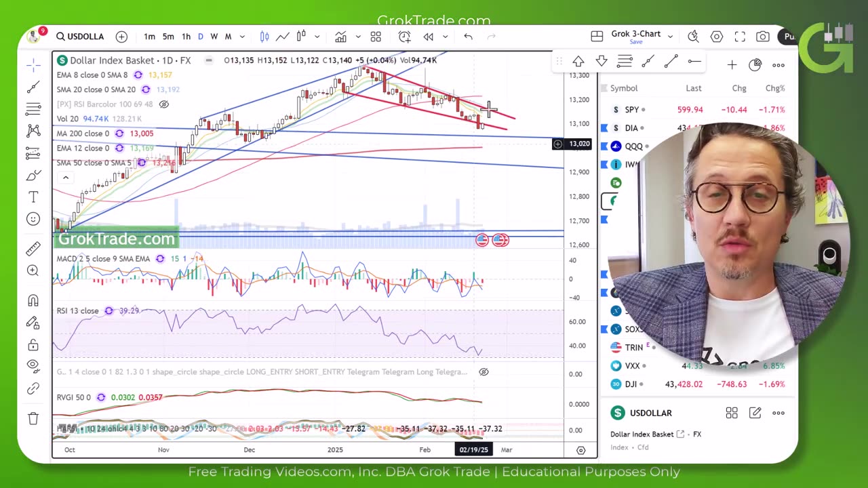Open the Fibonacci retracement tools
868x488 pixels.
[x=33, y=109]
